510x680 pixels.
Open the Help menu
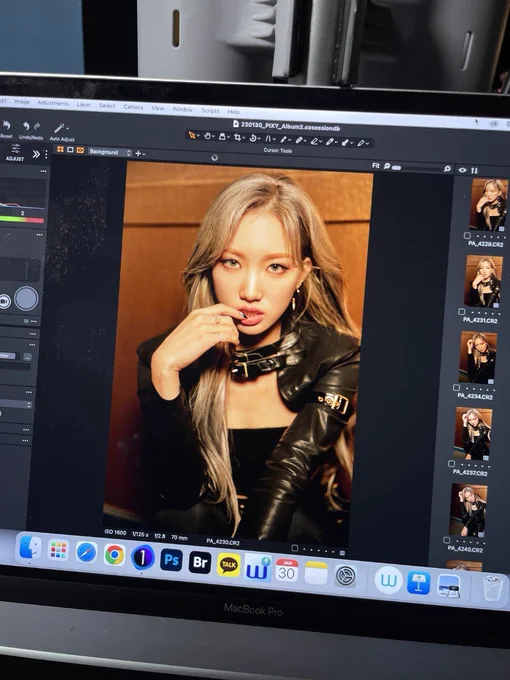(234, 112)
